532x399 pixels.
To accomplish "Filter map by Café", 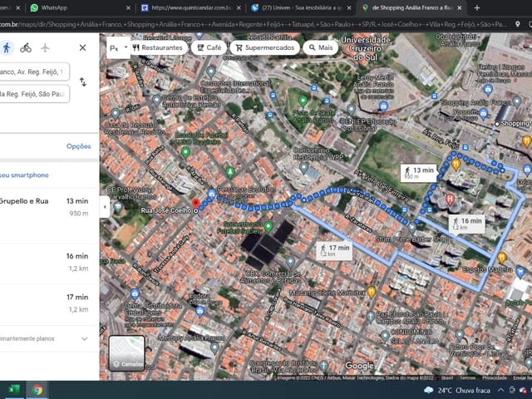I will click(208, 48).
